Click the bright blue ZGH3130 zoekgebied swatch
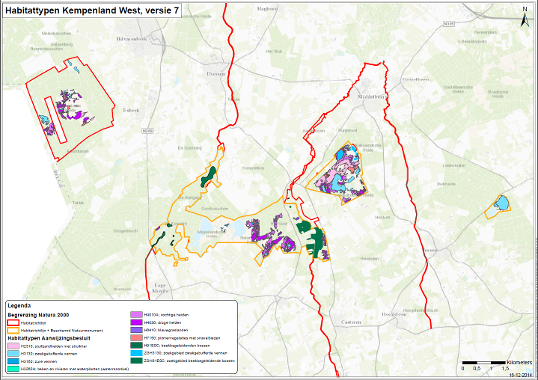538x380 pixels. click(136, 353)
